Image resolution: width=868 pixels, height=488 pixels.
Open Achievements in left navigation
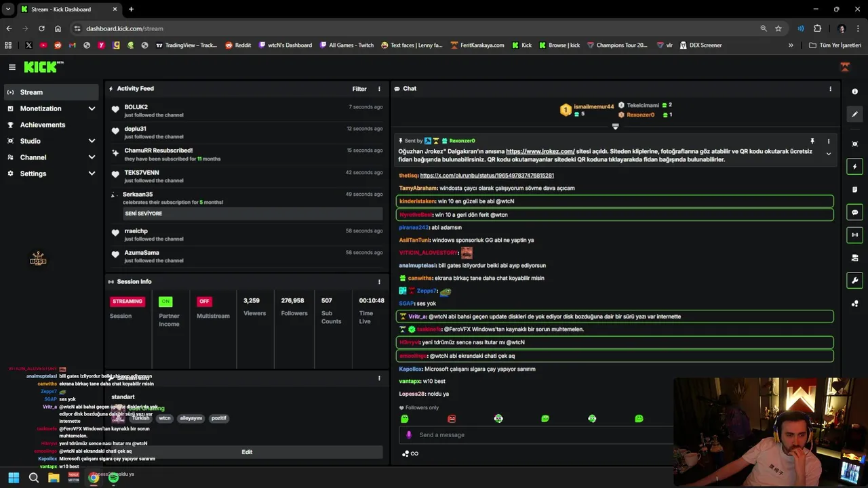pyautogui.click(x=52, y=125)
